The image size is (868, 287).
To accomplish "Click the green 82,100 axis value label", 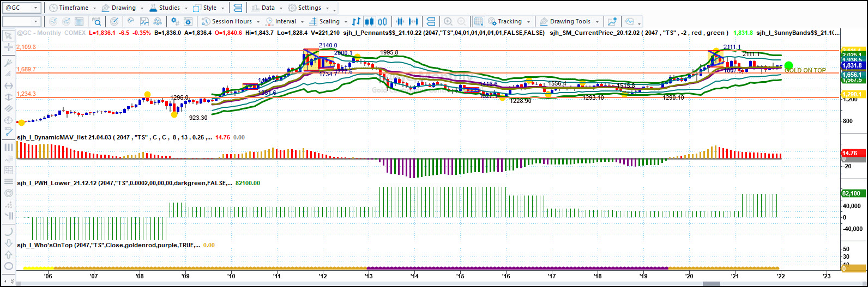I will pos(854,193).
